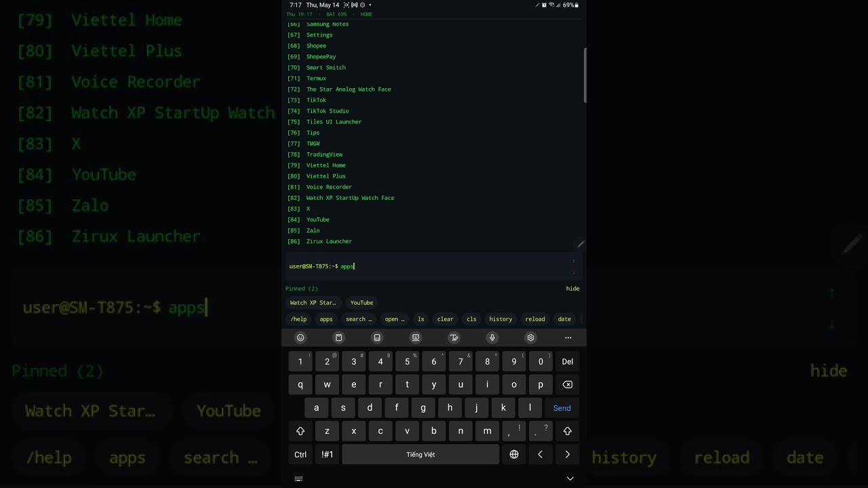The height and width of the screenshot is (488, 868).
Task: Hide the Pinned section
Action: click(x=573, y=289)
